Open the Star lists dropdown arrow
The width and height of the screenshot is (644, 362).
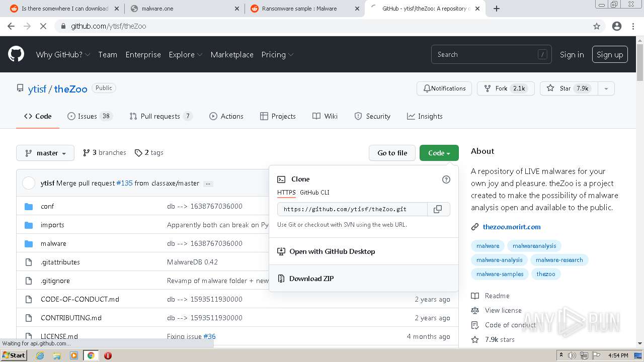coord(606,88)
